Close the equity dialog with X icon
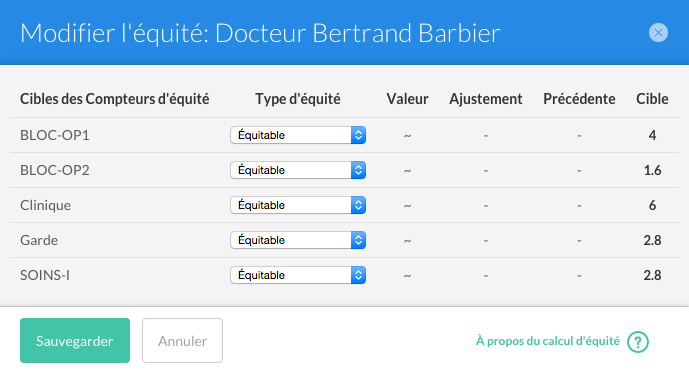 coord(658,33)
